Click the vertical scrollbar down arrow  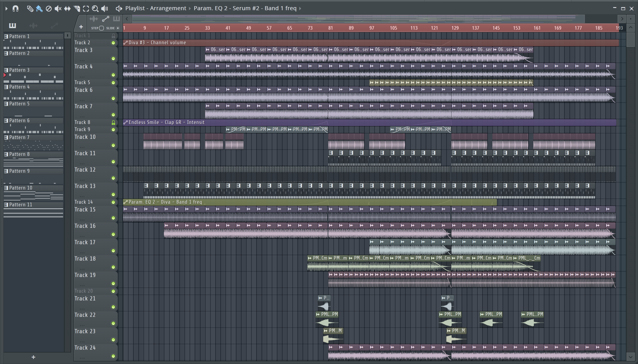click(630, 357)
